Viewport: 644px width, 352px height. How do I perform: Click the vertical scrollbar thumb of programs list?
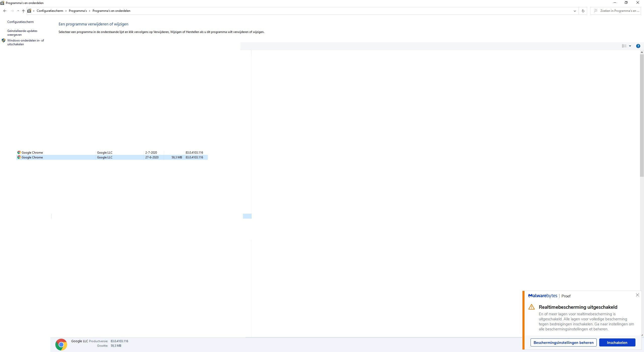(x=642, y=116)
